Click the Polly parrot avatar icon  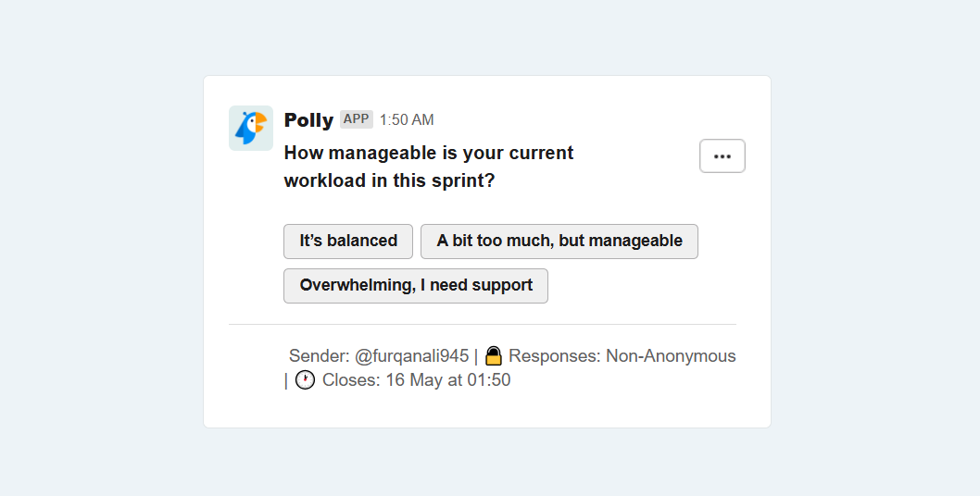[251, 128]
